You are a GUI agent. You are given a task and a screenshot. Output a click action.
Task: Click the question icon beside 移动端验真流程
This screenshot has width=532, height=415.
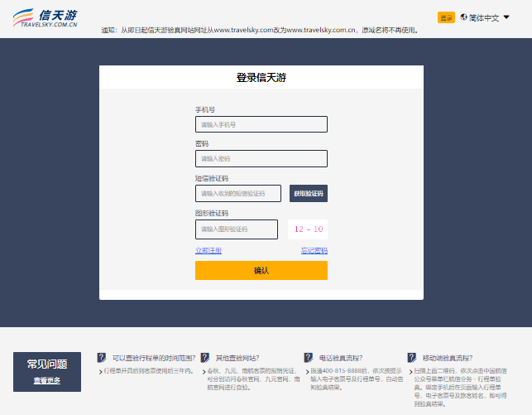coord(411,358)
